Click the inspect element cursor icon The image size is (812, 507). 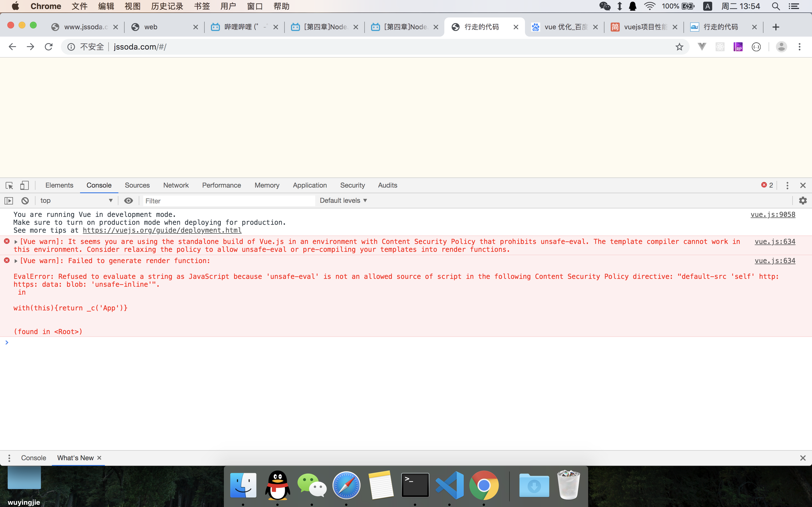pos(9,185)
